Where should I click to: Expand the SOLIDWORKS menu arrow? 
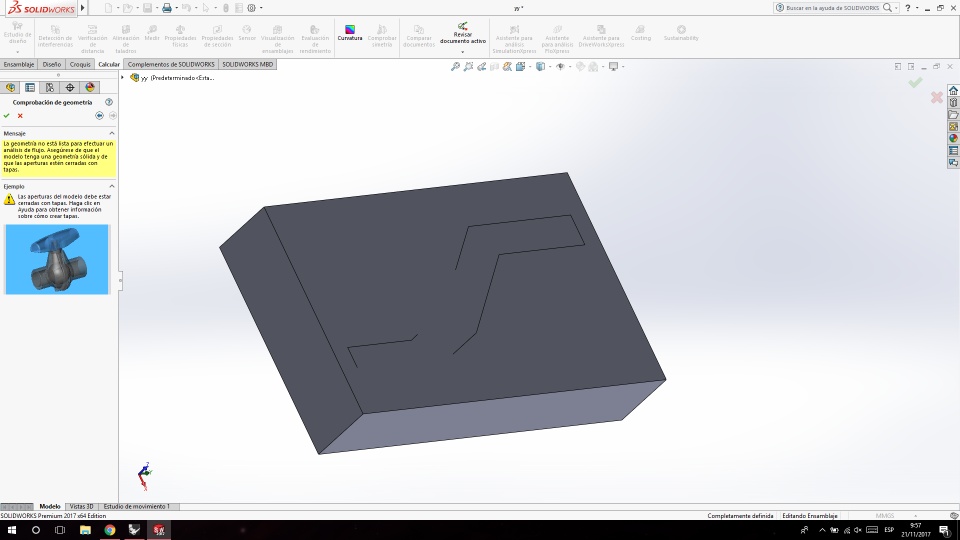click(83, 8)
